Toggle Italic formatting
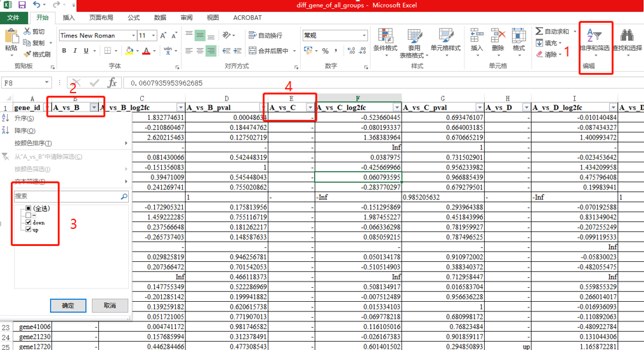Screen dimensions: 644x350 [x=75, y=51]
